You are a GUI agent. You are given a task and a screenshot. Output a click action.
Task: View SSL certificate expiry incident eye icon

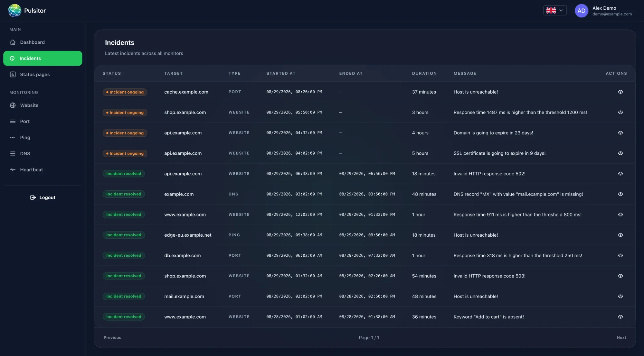tap(620, 153)
